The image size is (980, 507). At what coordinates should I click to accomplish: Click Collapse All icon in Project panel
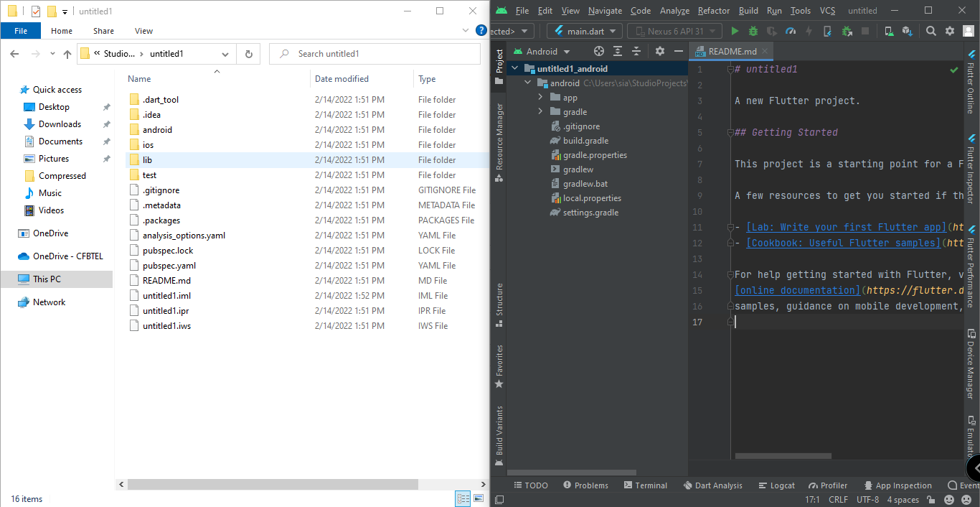click(x=636, y=51)
